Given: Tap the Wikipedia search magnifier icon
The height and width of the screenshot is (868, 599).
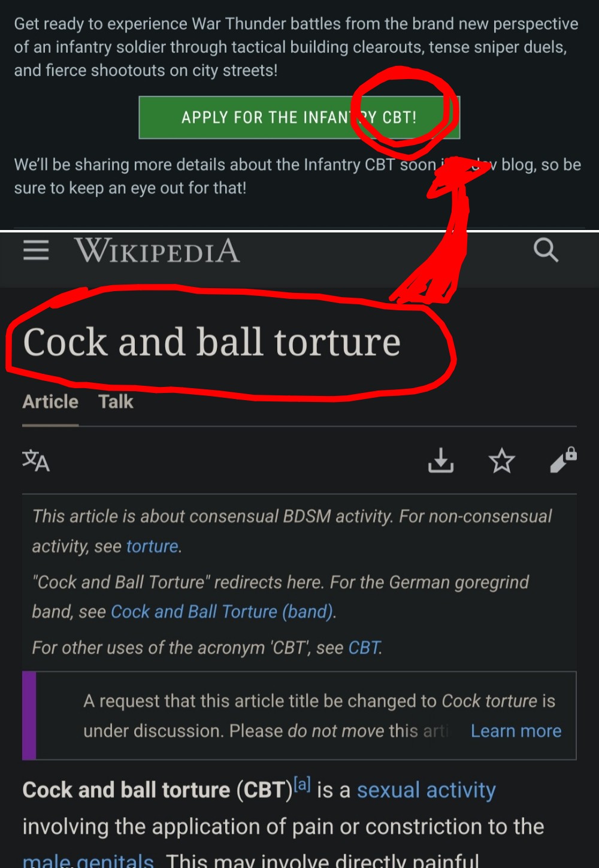Looking at the screenshot, I should (546, 250).
